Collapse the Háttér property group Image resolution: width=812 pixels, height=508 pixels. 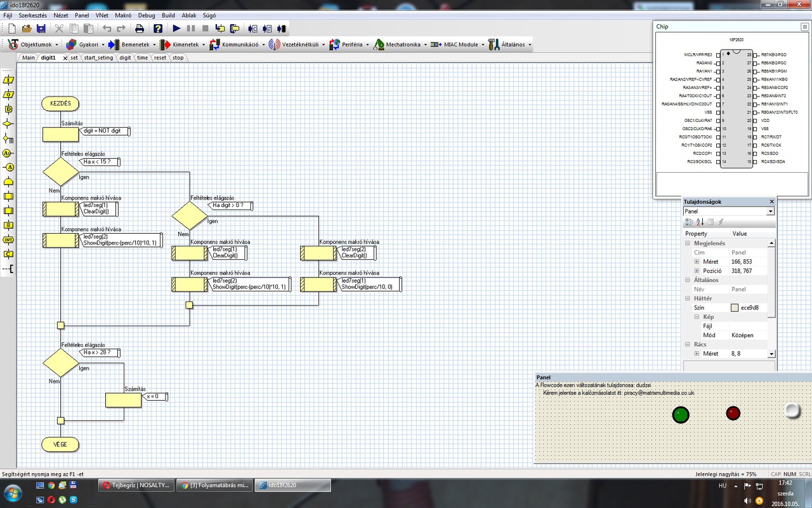click(x=689, y=298)
